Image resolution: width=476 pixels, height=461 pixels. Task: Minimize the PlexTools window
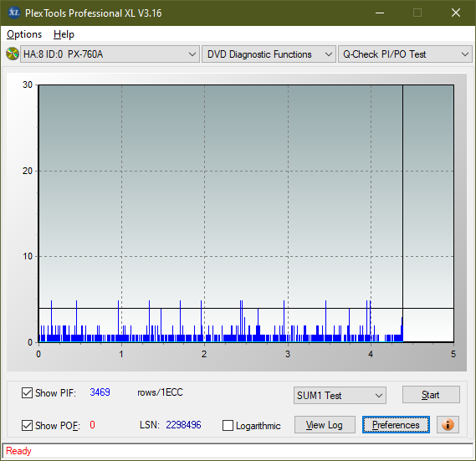(380, 13)
